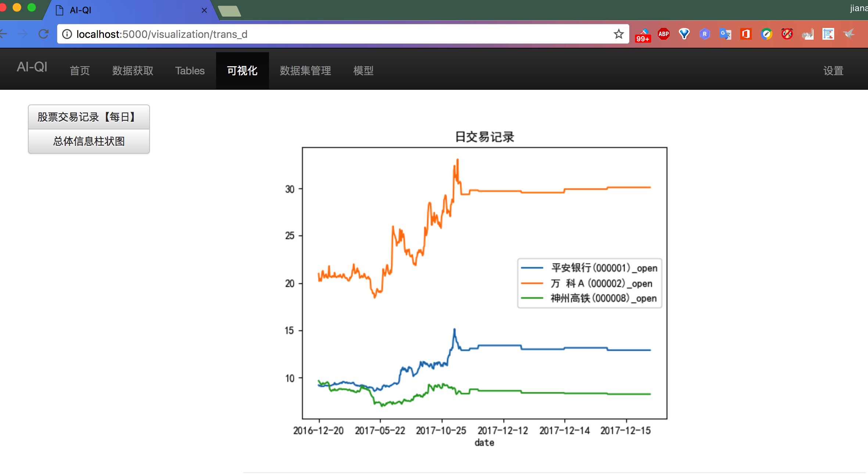Click the Adblock Plus extension icon
868x476 pixels.
tap(663, 34)
